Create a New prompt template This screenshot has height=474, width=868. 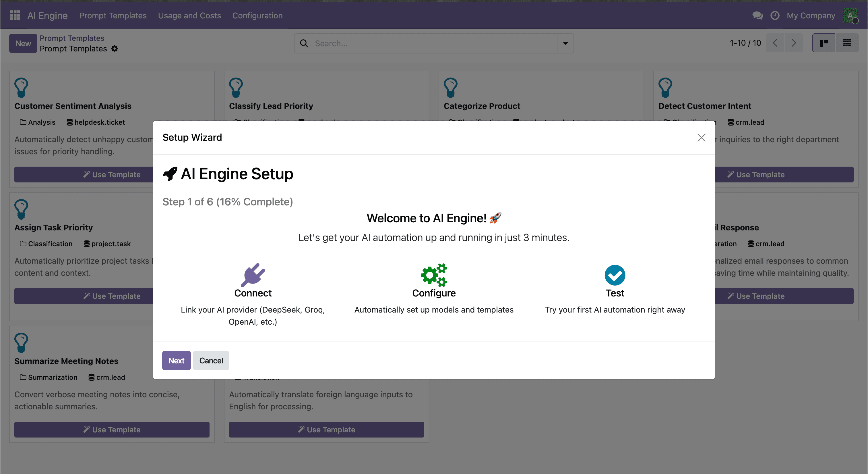pos(23,43)
